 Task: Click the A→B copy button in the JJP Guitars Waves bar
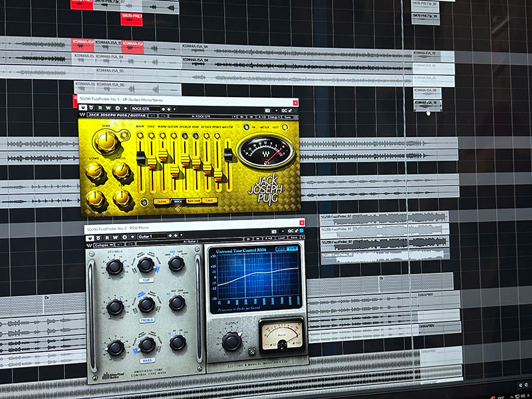(x=263, y=117)
